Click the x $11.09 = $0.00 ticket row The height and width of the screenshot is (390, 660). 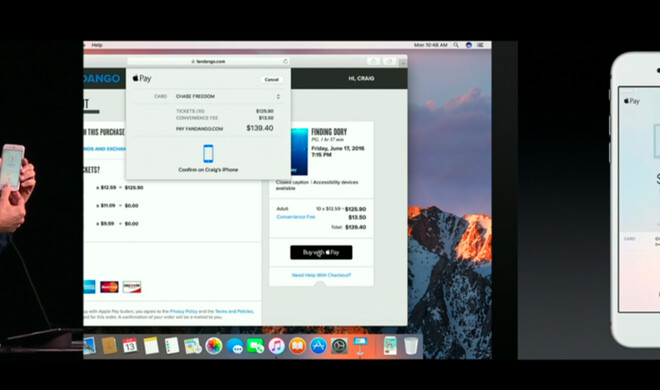[117, 206]
